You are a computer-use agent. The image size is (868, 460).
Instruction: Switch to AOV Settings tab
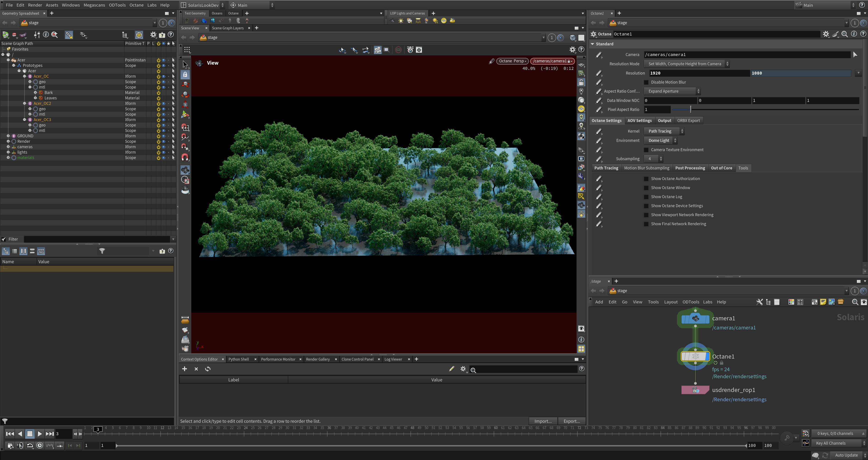coord(639,121)
